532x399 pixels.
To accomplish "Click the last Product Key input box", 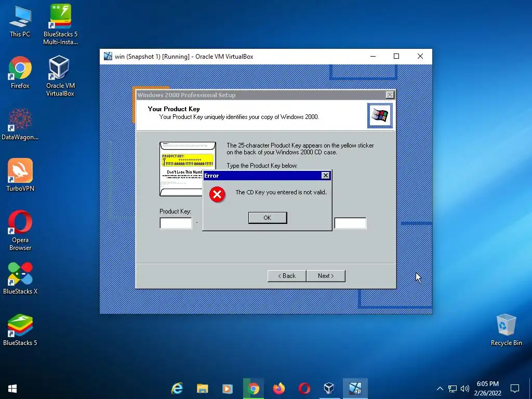I will click(x=350, y=223).
